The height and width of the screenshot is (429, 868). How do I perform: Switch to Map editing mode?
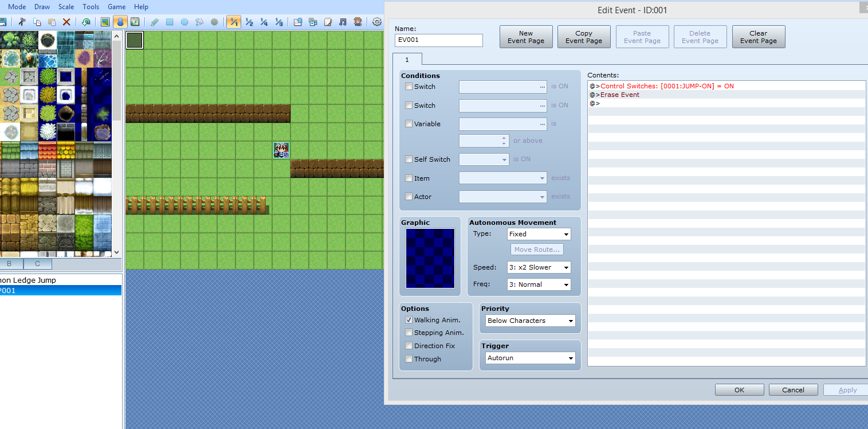tap(104, 21)
